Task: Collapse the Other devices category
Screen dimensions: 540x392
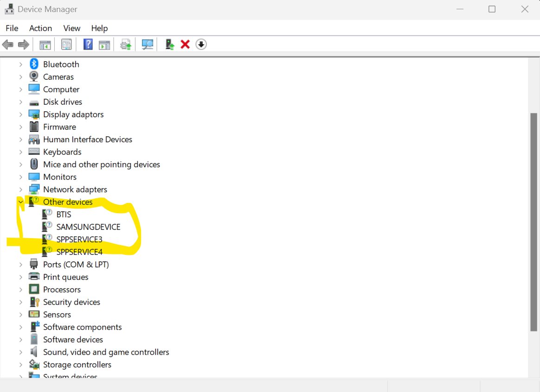Action: click(x=21, y=202)
